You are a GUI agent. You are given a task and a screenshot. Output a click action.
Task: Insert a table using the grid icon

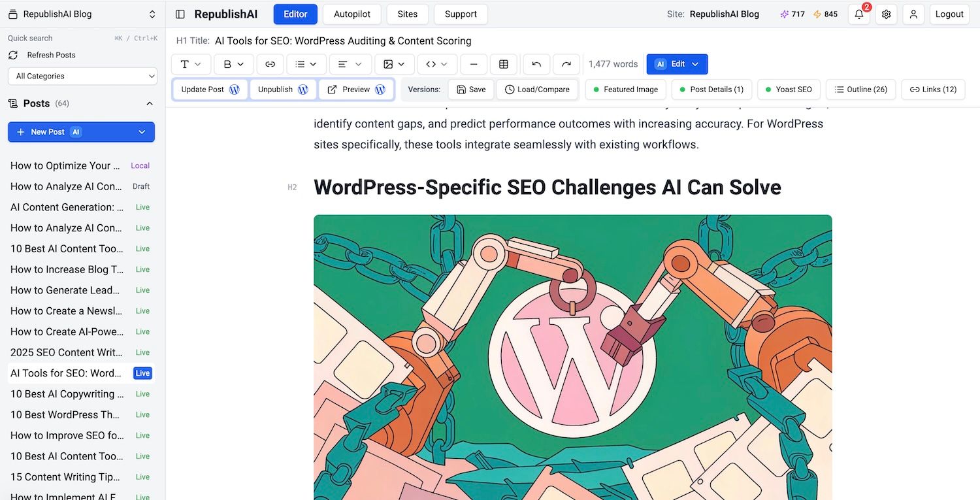coord(504,64)
